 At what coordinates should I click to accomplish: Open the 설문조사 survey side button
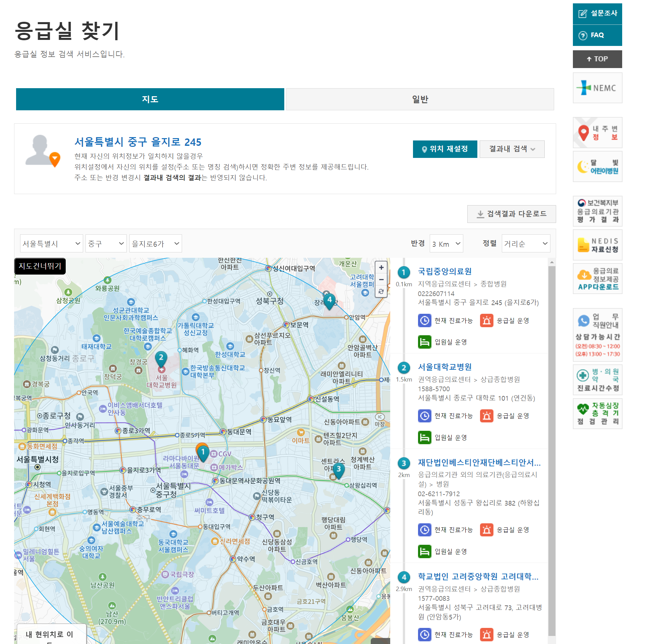point(597,13)
